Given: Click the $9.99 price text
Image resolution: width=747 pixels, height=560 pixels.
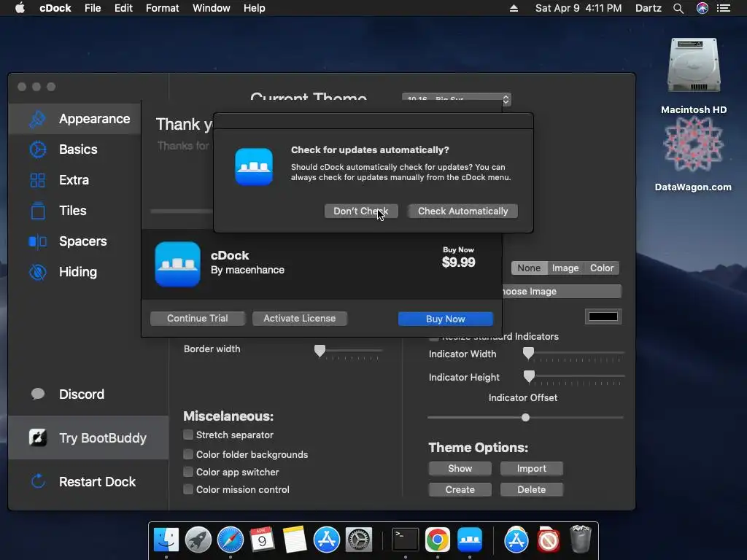Looking at the screenshot, I should 458,262.
